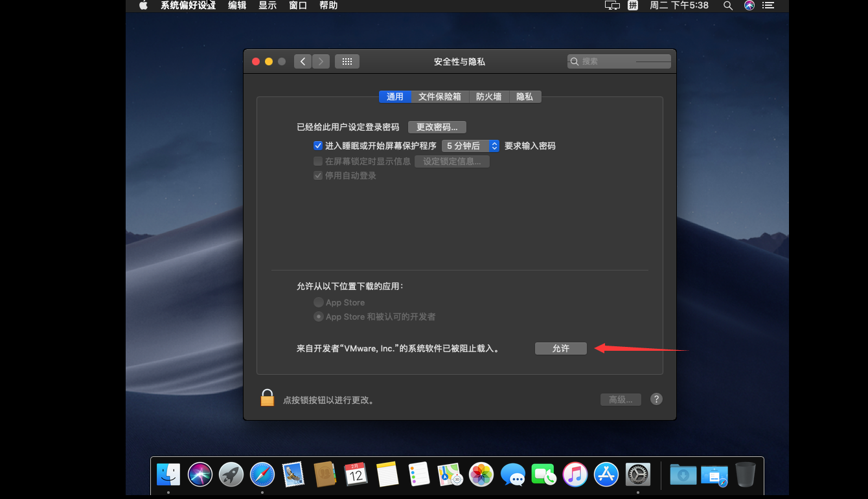Close the 安全性与隐私 window

[x=256, y=61]
